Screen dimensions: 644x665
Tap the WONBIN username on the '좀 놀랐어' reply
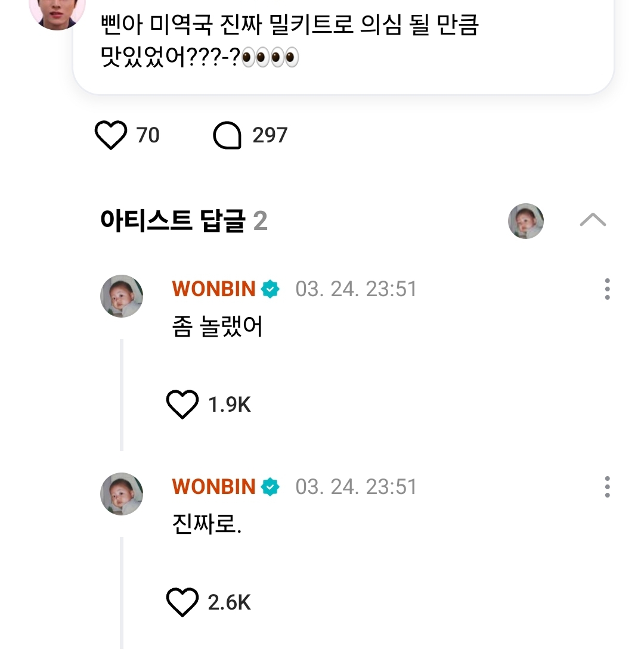point(213,290)
